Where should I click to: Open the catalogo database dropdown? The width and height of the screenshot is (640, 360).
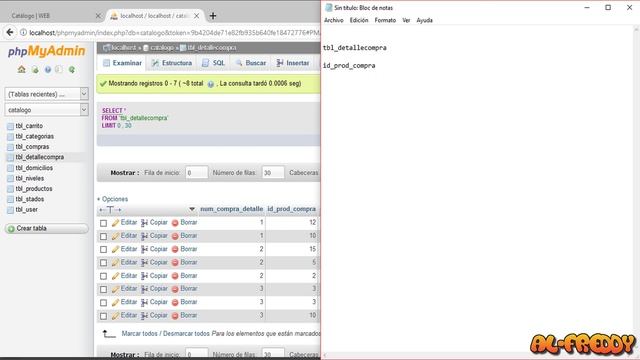[47, 110]
